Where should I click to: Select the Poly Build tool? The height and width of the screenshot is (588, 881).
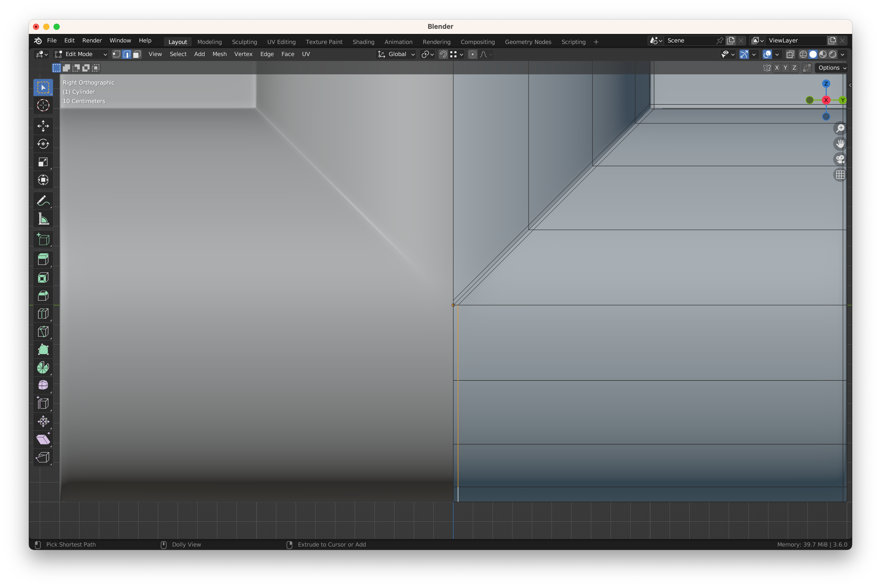coord(43,350)
